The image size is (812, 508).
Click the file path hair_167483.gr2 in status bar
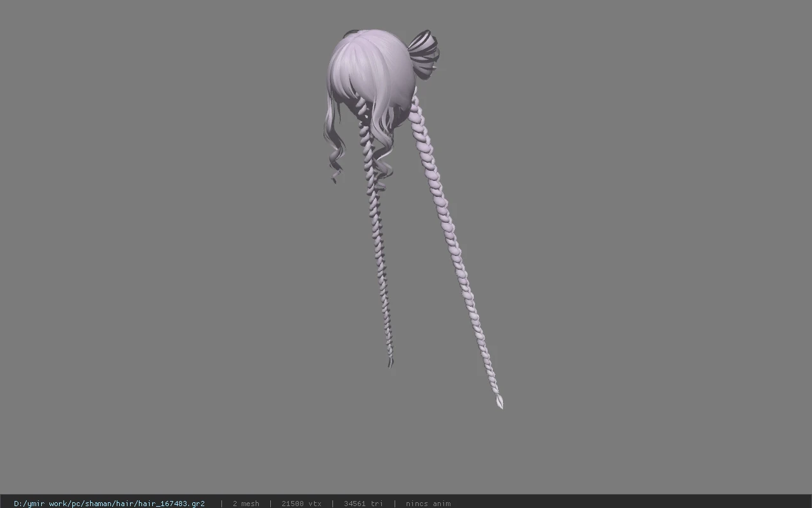tap(109, 504)
